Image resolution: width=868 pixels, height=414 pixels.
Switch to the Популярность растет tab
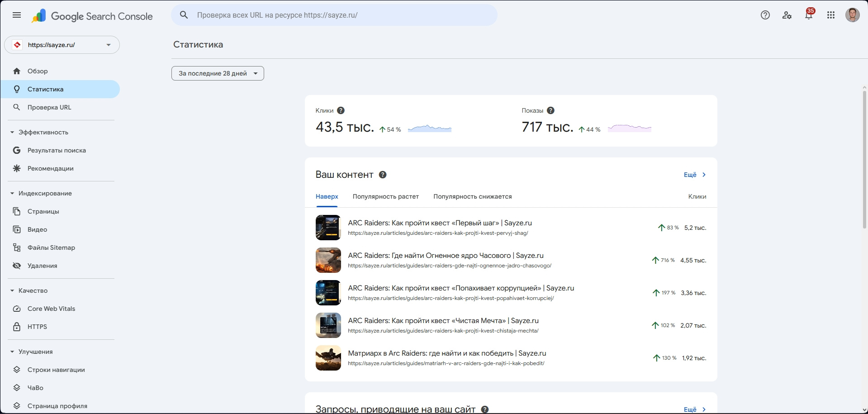tap(386, 197)
